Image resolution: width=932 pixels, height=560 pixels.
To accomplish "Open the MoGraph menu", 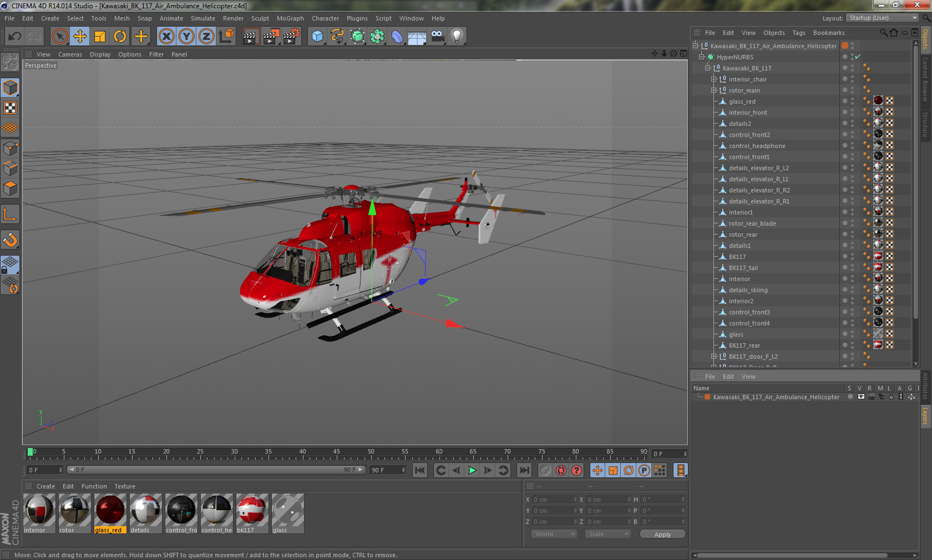I will tap(290, 18).
